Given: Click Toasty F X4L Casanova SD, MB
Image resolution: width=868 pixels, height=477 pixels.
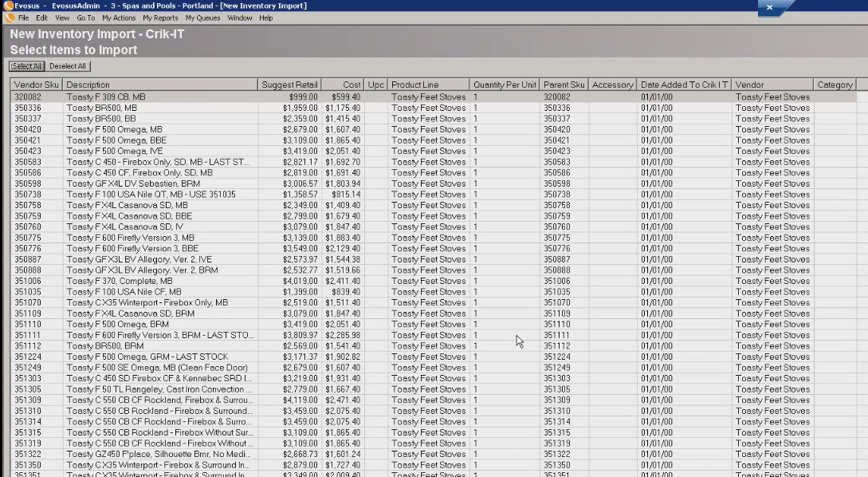Looking at the screenshot, I should point(127,206).
